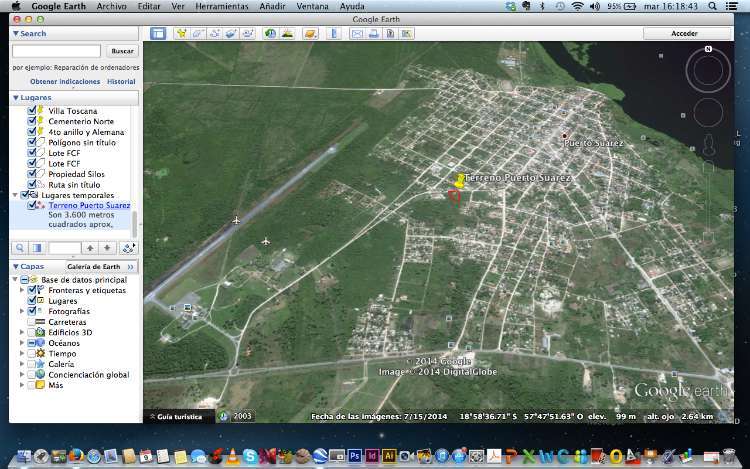Collapse the Capas panel section
The width and height of the screenshot is (750, 469).
15,267
